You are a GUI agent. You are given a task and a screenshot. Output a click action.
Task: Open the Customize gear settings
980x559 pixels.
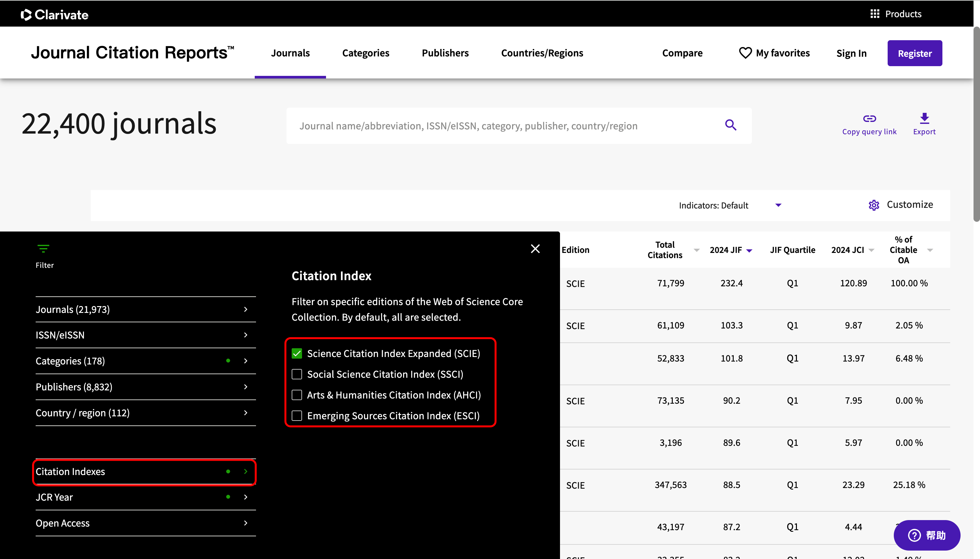pos(874,205)
